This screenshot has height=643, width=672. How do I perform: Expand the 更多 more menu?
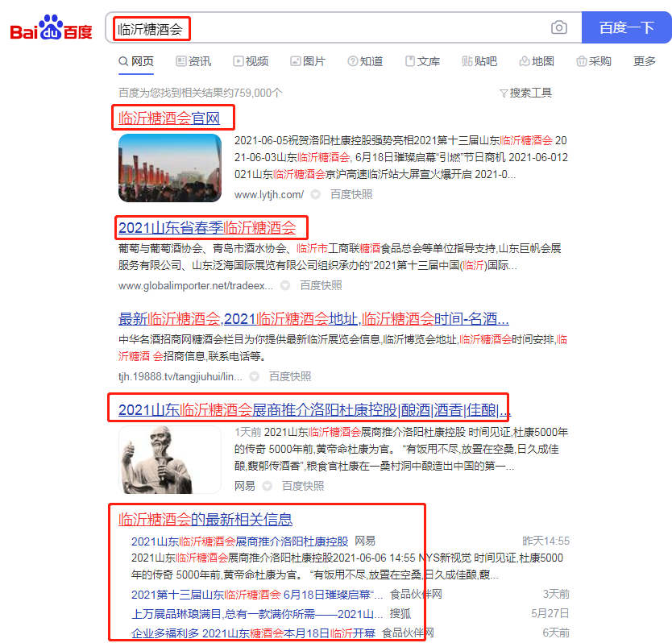point(645,61)
